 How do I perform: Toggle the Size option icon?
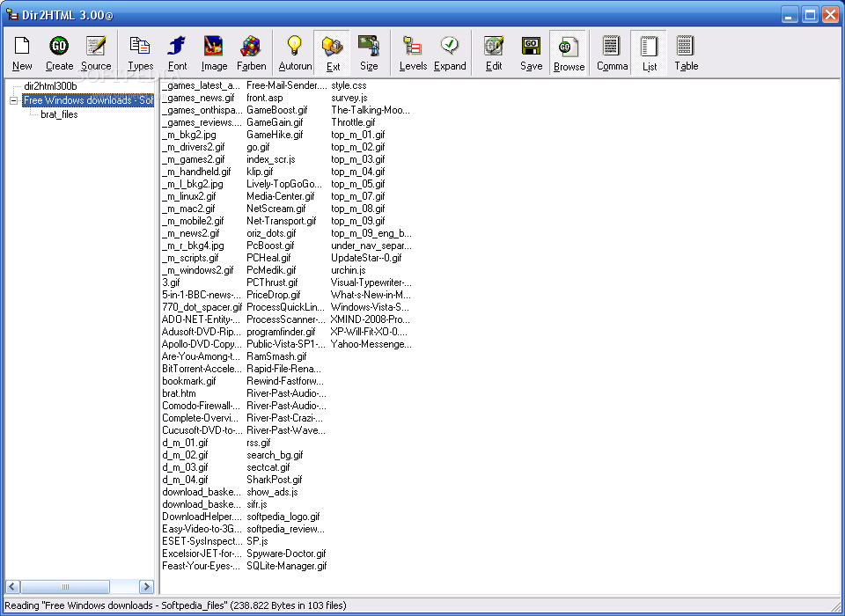369,53
